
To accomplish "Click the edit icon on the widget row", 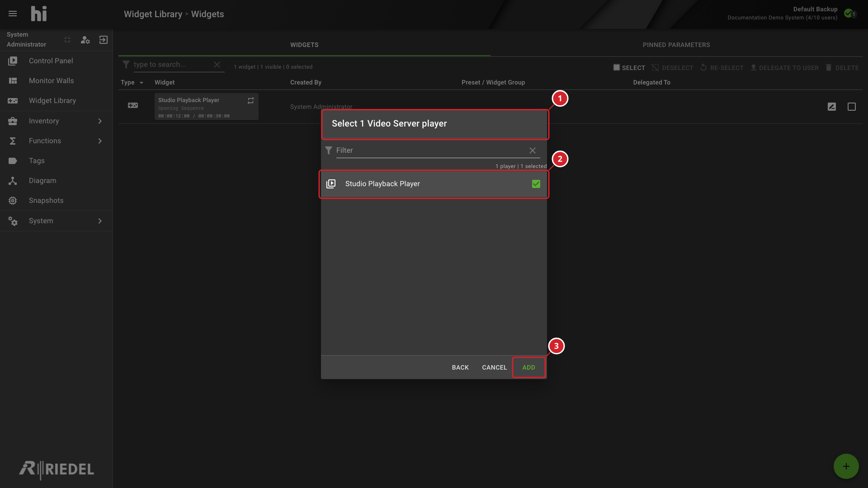I will 832,107.
